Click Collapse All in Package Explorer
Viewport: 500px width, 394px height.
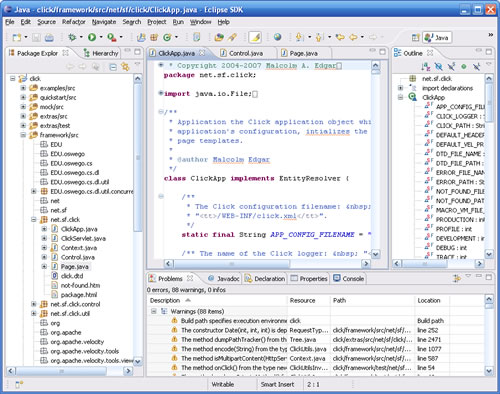coord(113,67)
